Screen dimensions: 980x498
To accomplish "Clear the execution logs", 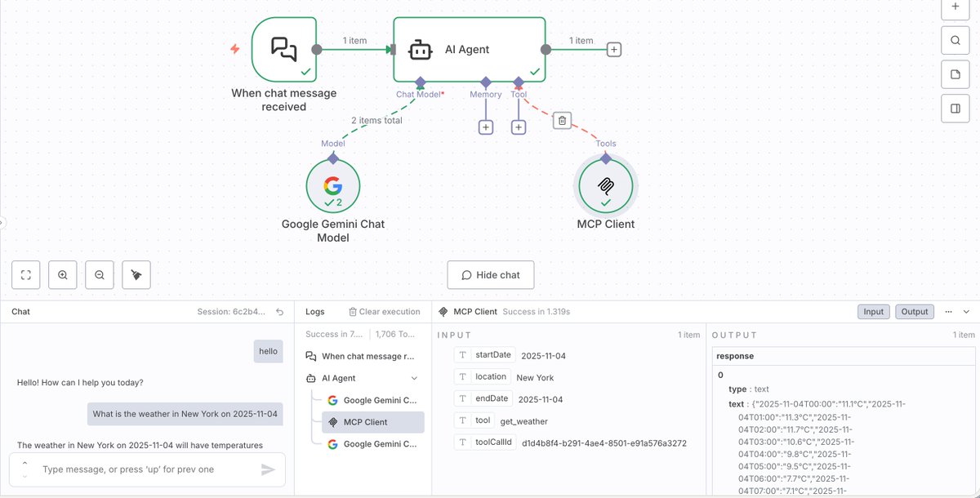I will pos(384,312).
